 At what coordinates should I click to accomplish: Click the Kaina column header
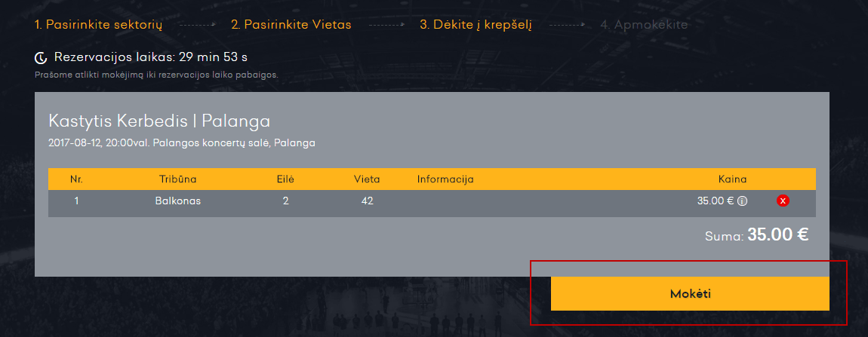pyautogui.click(x=732, y=179)
